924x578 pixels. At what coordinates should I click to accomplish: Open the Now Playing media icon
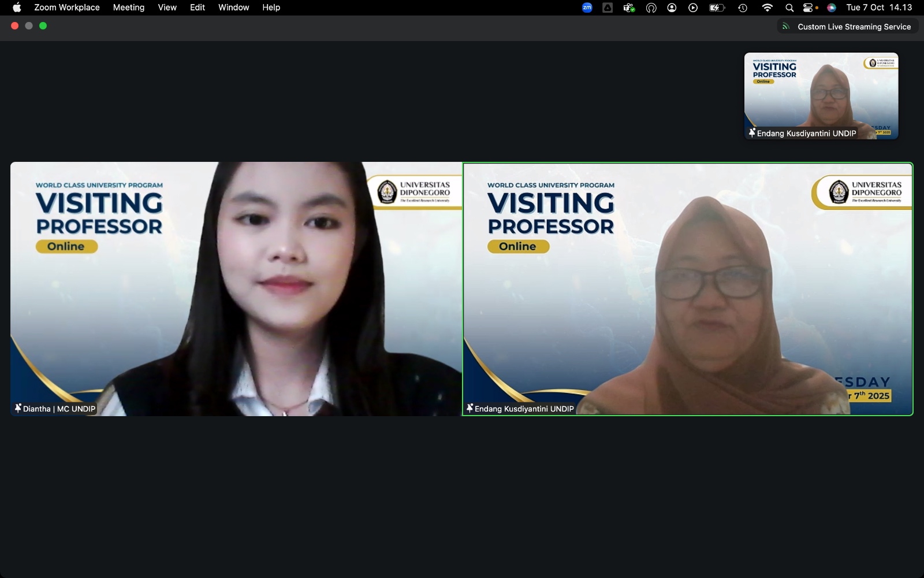click(693, 8)
